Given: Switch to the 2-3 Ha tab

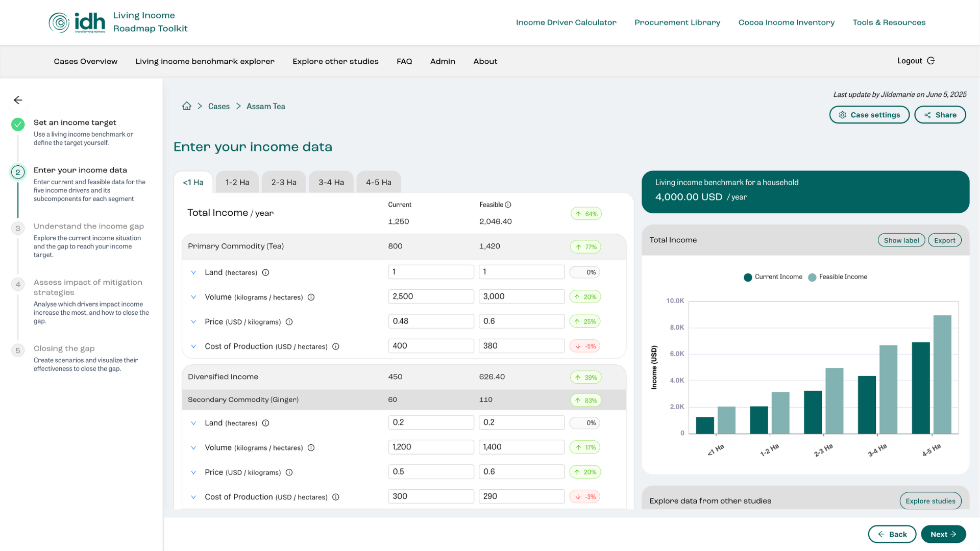Looking at the screenshot, I should click(284, 182).
